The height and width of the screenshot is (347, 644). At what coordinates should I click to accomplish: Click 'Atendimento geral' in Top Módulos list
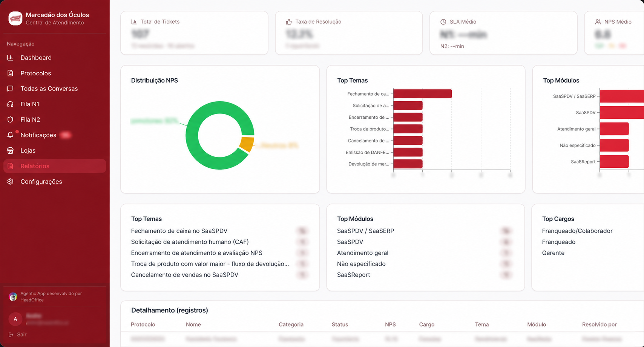pos(363,253)
